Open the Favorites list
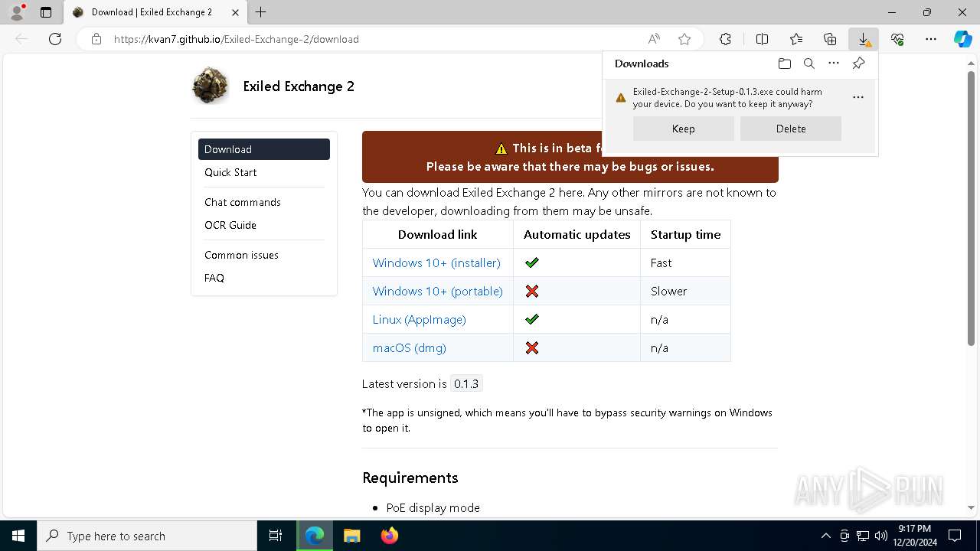The image size is (980, 551). click(x=796, y=39)
